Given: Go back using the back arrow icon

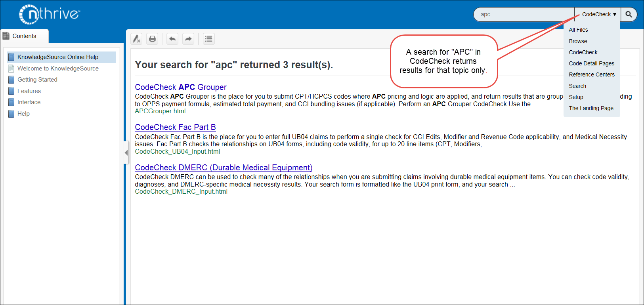Looking at the screenshot, I should tap(172, 39).
